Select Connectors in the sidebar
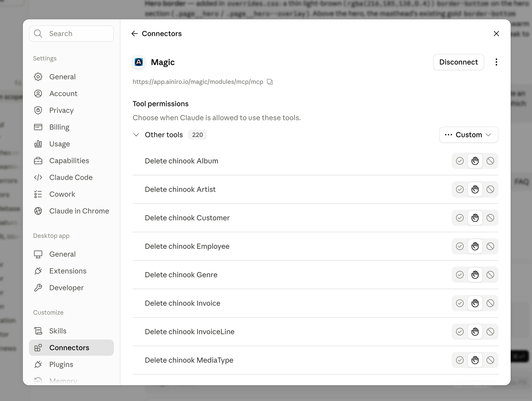Viewport: 532px width, 401px height. pos(71,348)
